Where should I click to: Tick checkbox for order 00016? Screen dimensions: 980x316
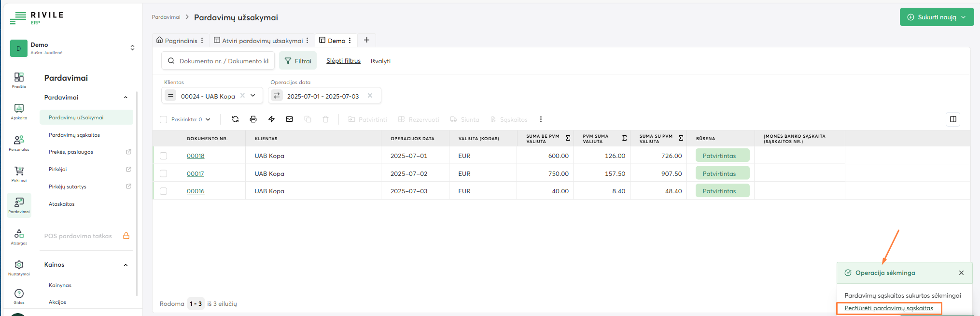164,191
